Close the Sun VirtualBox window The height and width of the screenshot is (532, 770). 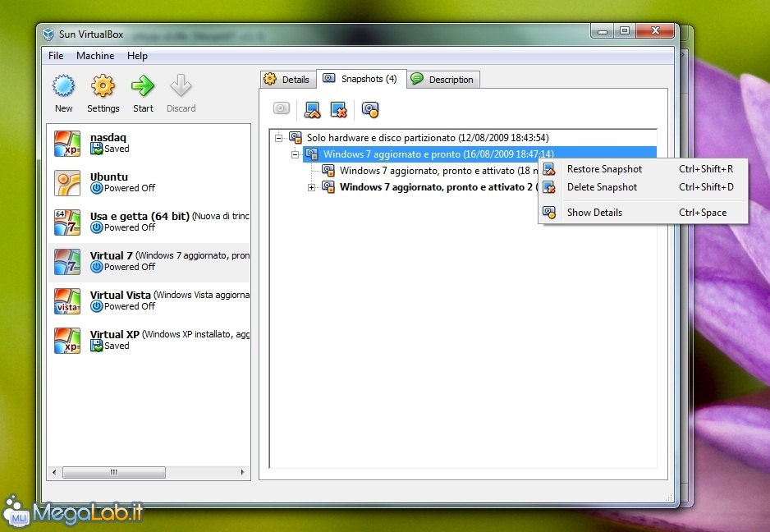click(656, 31)
